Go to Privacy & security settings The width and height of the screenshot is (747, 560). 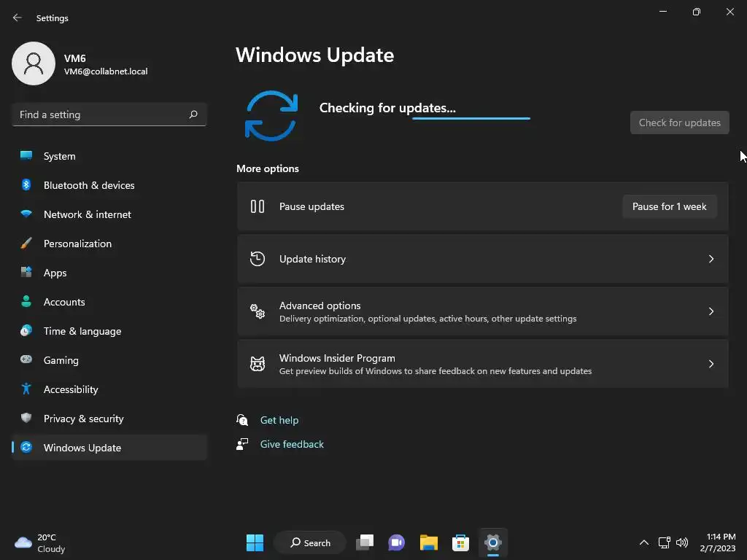tap(83, 419)
